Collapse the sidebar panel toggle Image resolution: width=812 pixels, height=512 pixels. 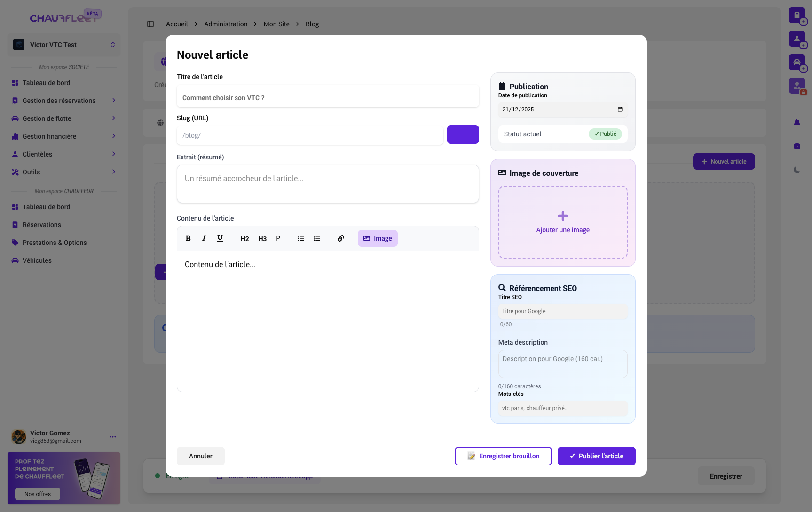coord(150,24)
